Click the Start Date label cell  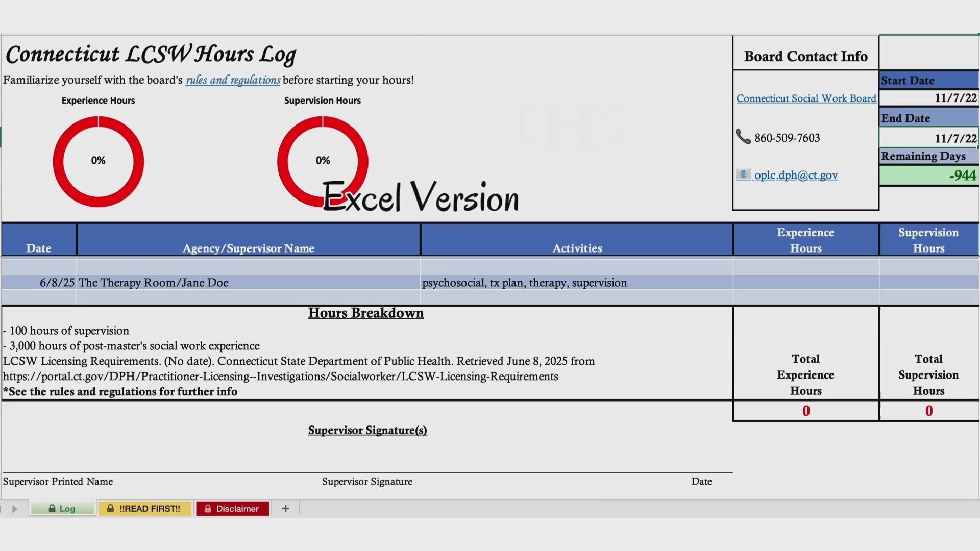coord(929,80)
